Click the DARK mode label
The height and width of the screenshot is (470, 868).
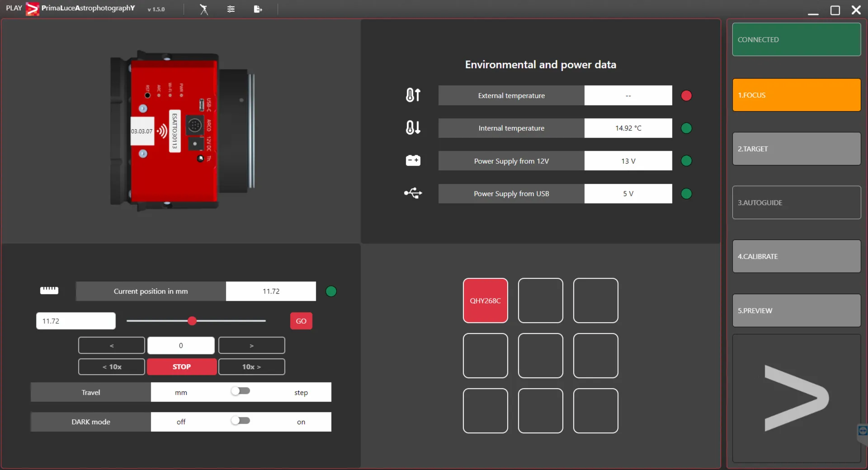coord(91,422)
